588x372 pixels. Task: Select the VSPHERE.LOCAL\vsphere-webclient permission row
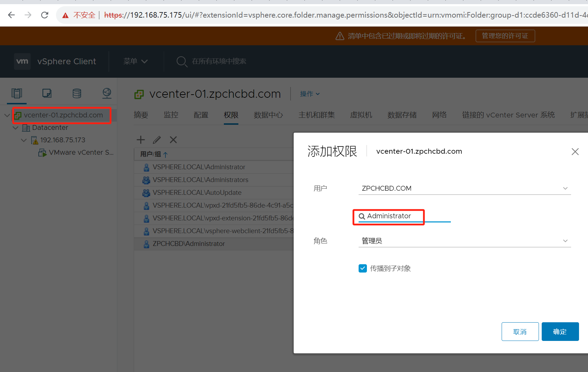[214, 231]
